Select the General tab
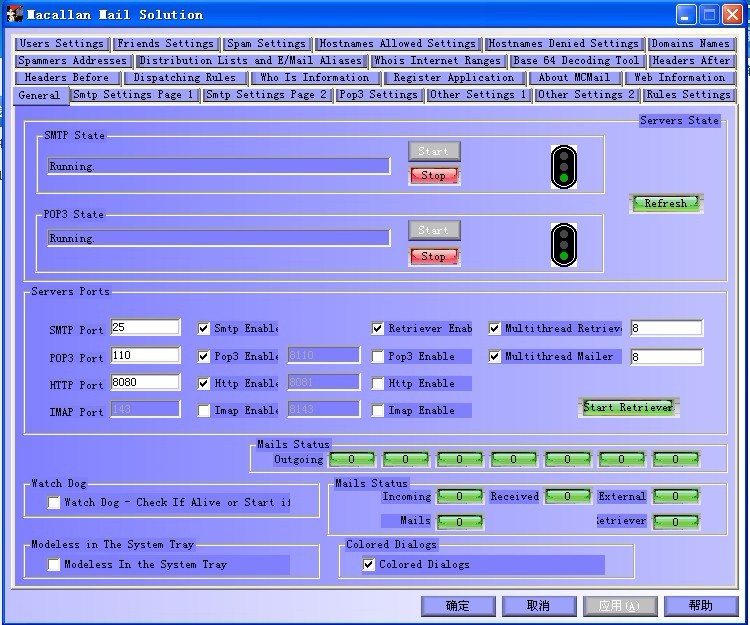The width and height of the screenshot is (750, 625). [x=39, y=95]
